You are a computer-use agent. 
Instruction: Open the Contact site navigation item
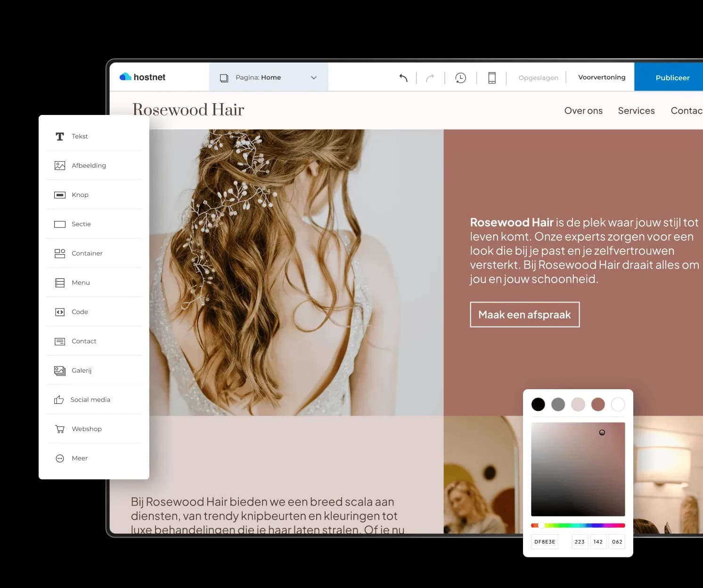[x=687, y=111]
